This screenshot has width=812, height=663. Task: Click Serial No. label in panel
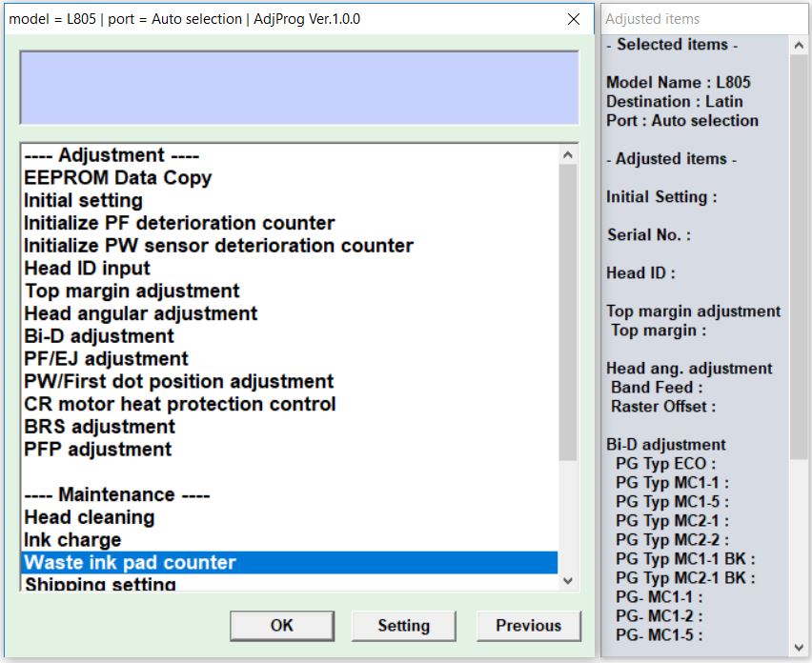[649, 235]
